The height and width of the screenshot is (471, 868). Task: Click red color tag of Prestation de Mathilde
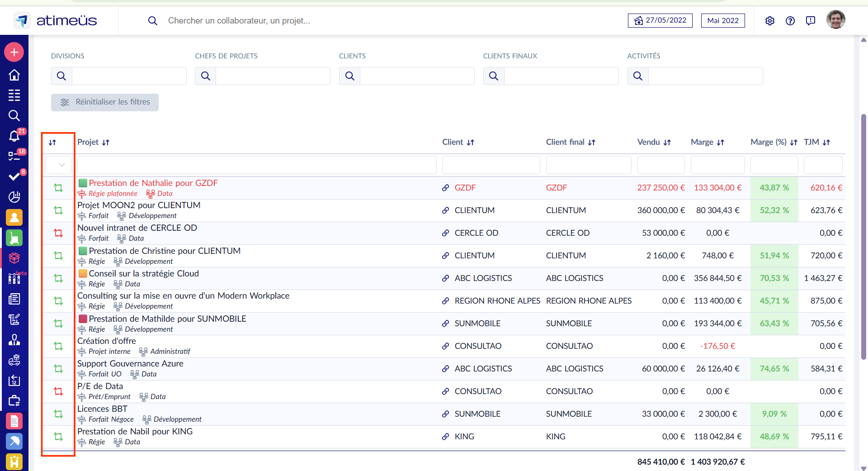pyautogui.click(x=83, y=319)
